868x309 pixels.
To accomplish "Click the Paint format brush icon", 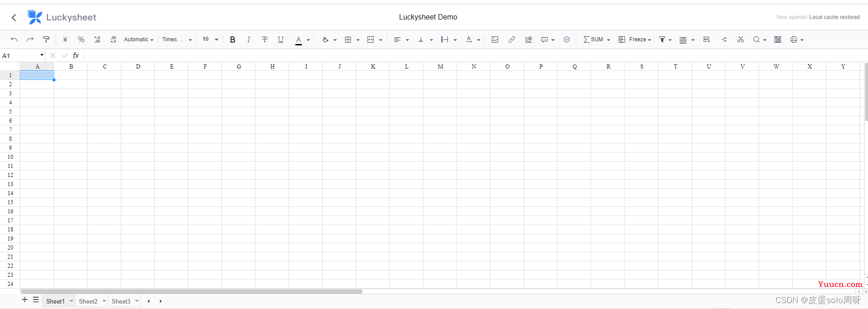I will pyautogui.click(x=46, y=39).
